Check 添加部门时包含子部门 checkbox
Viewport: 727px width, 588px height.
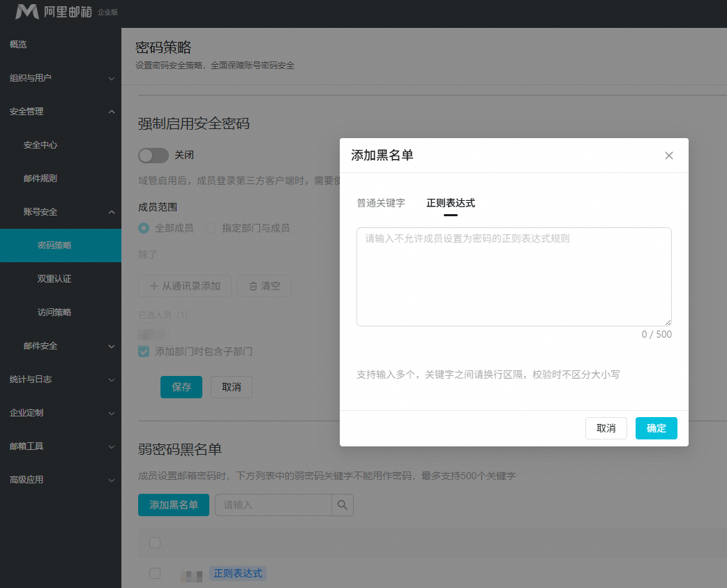pos(144,352)
